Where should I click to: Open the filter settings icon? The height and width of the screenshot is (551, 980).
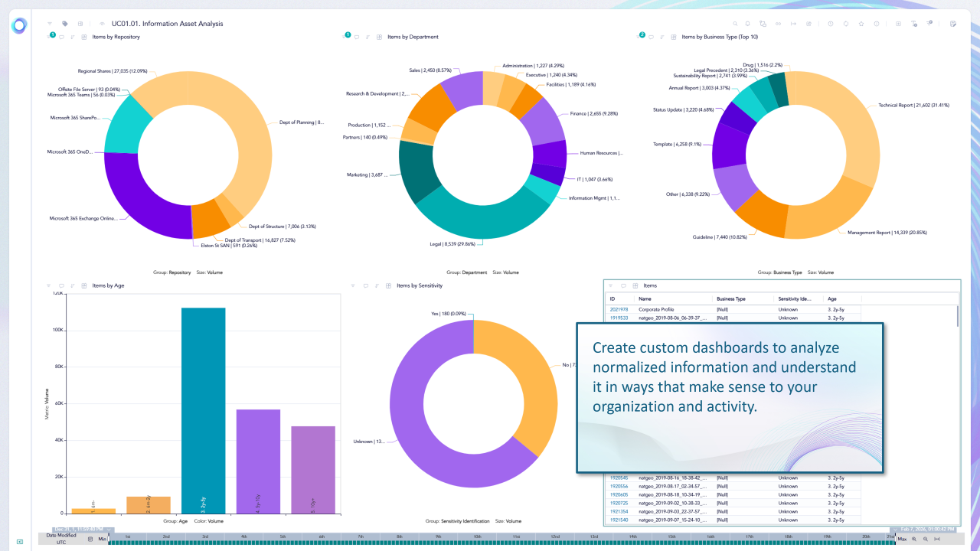[x=929, y=23]
